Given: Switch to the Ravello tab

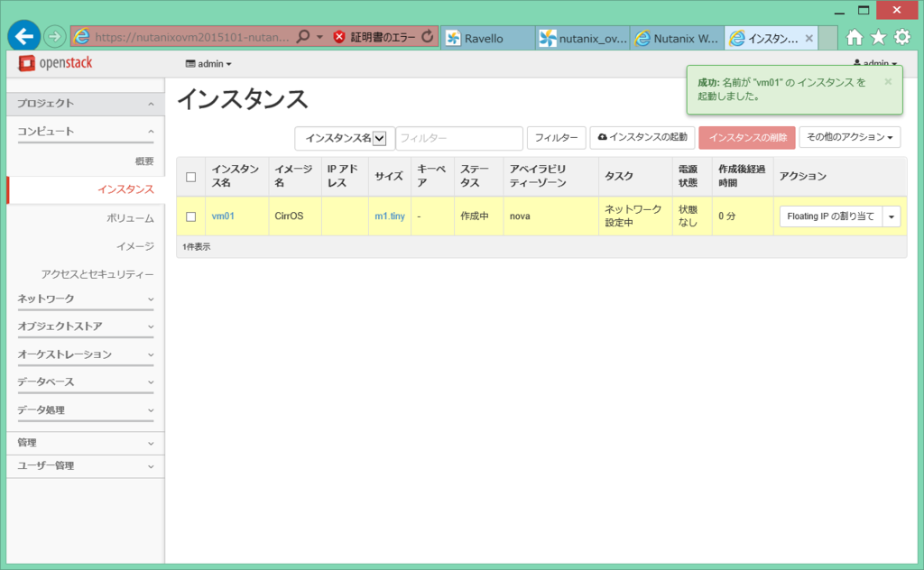Looking at the screenshot, I should (488, 38).
